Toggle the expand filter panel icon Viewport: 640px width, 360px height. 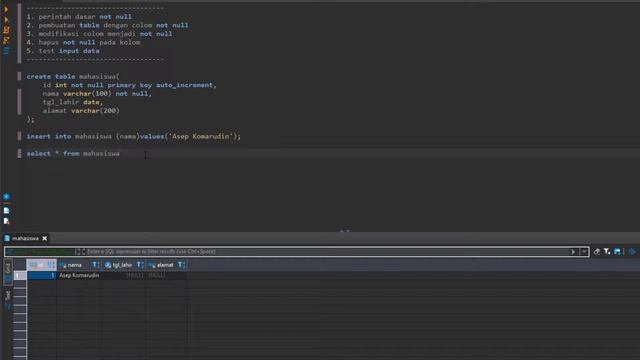point(80,252)
